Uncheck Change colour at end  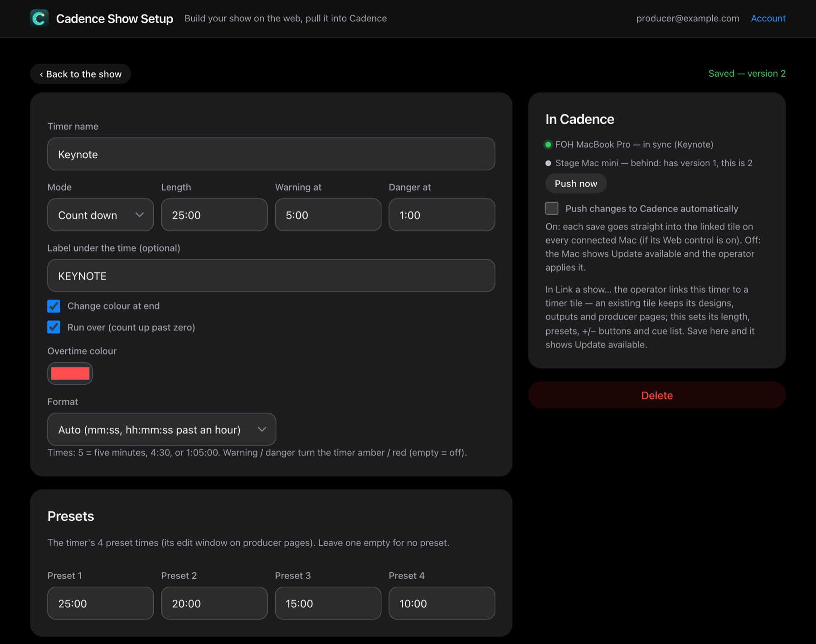click(x=54, y=306)
